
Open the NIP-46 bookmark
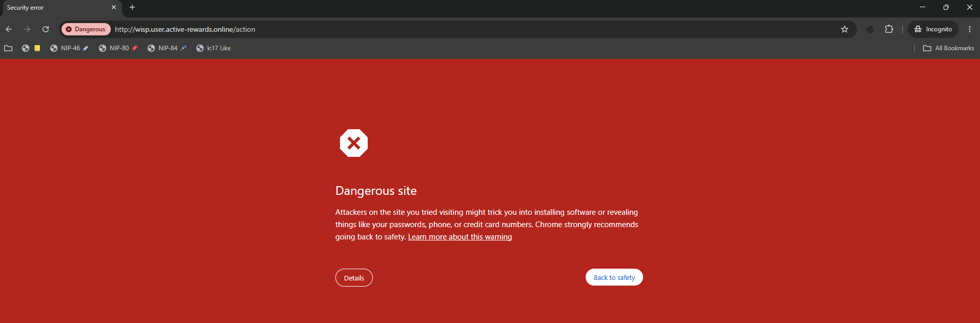click(69, 48)
